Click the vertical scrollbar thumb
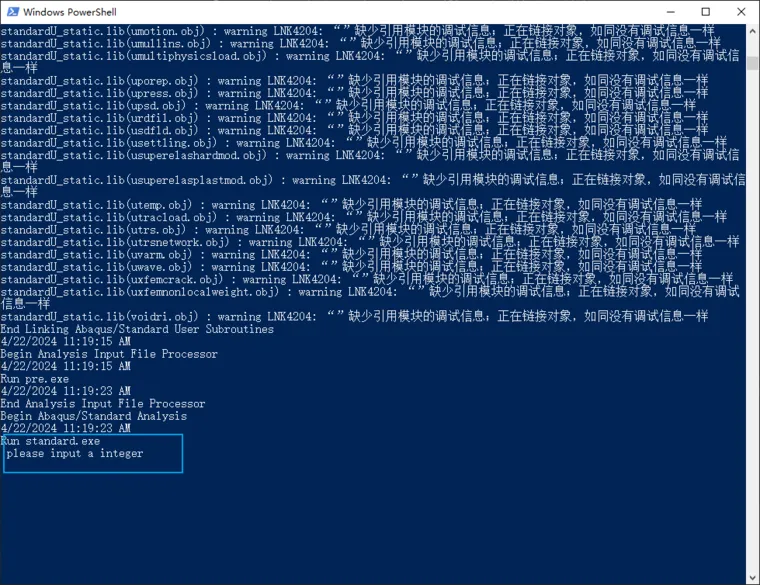Viewport: 760px width, 585px height. (x=752, y=62)
